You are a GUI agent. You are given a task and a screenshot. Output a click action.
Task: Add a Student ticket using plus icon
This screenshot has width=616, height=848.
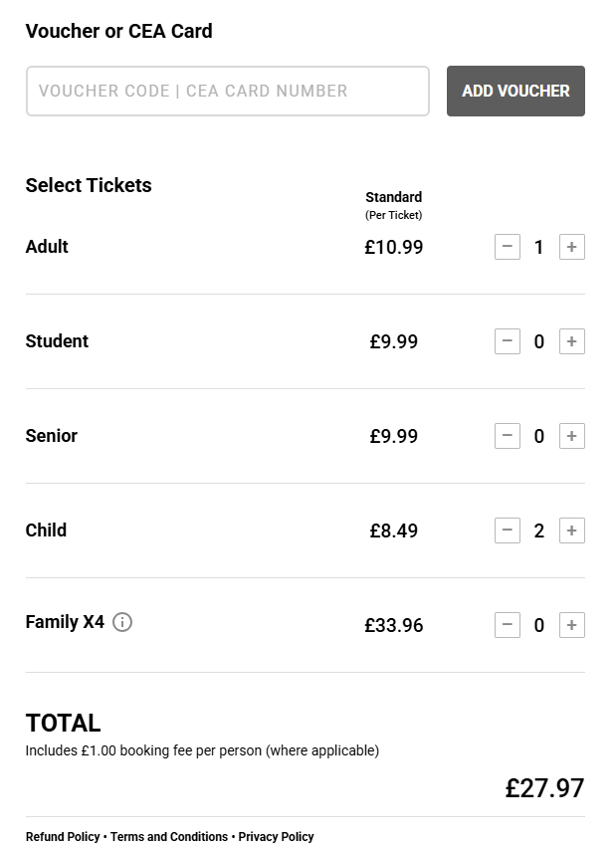pos(571,341)
